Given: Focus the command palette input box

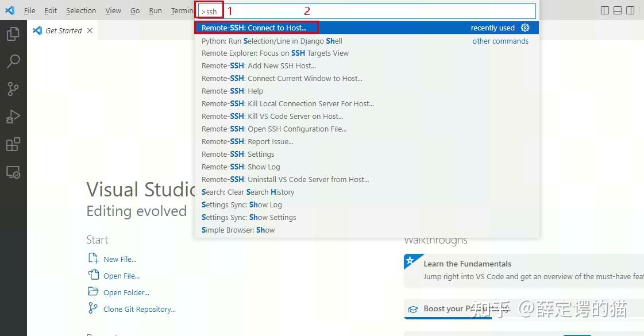Looking at the screenshot, I should (367, 11).
